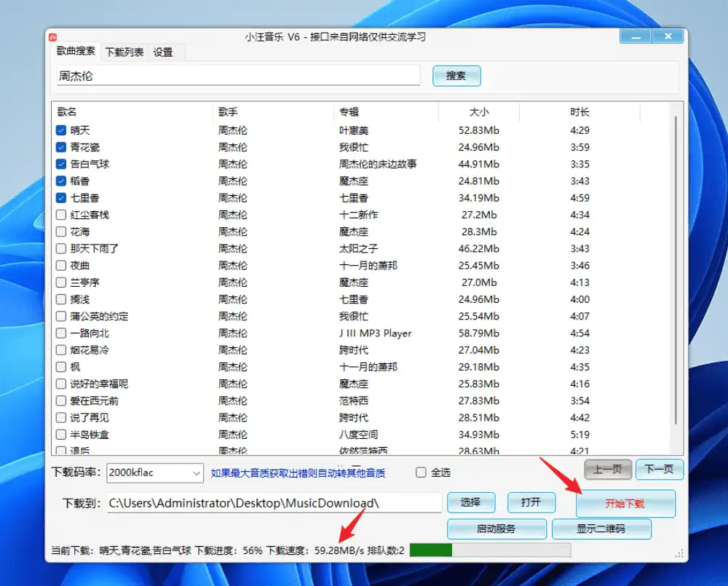Image resolution: width=728 pixels, height=586 pixels.
Task: Sort by the 专辑 column header
Action: pos(386,112)
